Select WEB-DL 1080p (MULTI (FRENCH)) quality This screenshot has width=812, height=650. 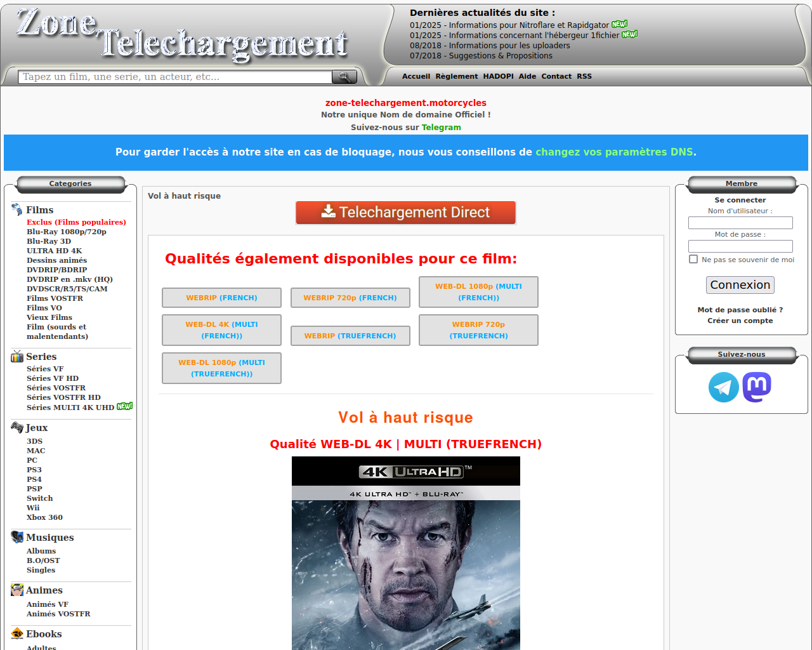[478, 292]
